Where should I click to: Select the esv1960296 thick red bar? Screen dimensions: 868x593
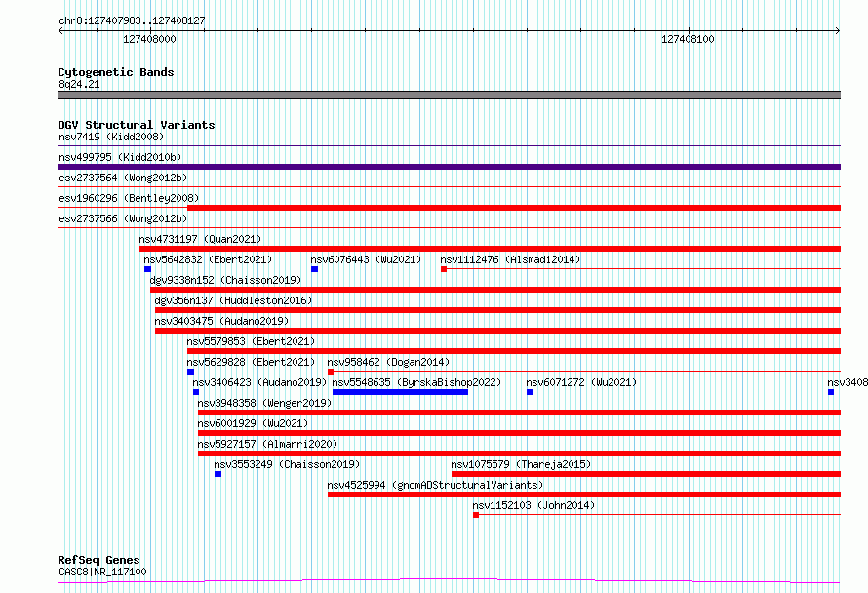514,208
